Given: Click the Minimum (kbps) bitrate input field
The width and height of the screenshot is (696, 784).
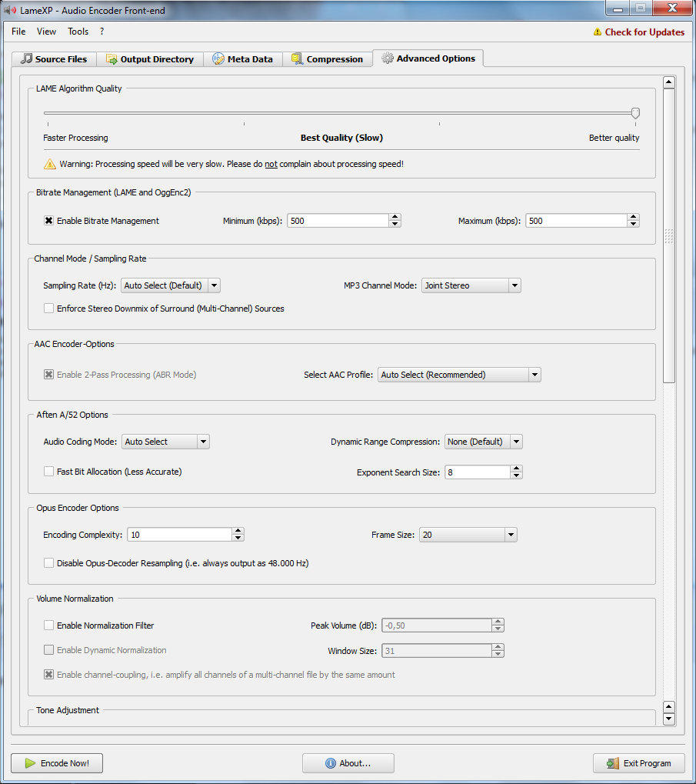Looking at the screenshot, I should pos(338,221).
